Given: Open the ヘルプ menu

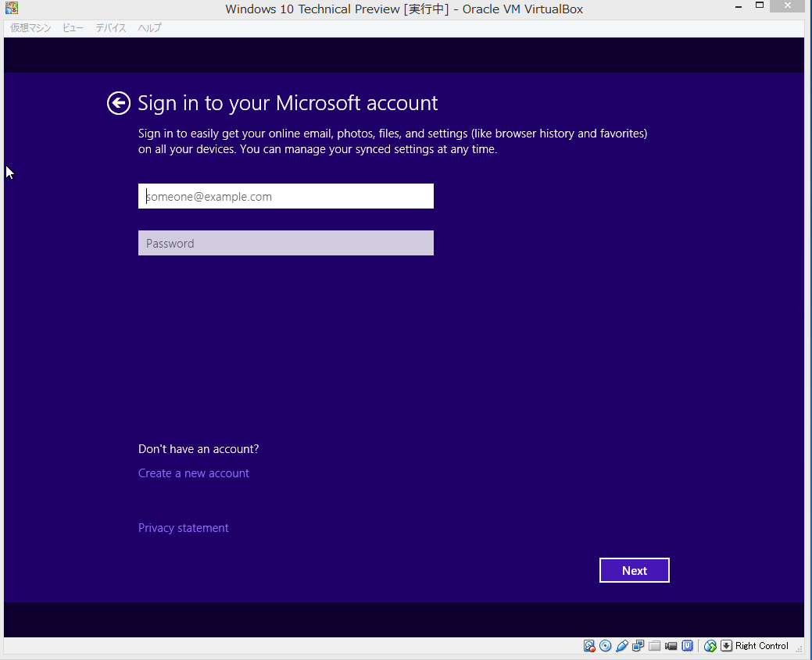Looking at the screenshot, I should (149, 28).
